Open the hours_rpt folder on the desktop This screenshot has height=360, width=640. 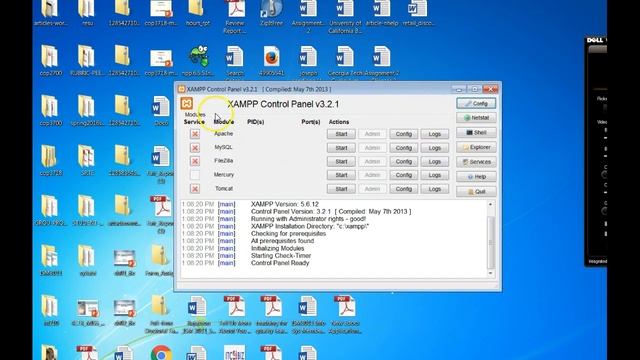coord(198,13)
